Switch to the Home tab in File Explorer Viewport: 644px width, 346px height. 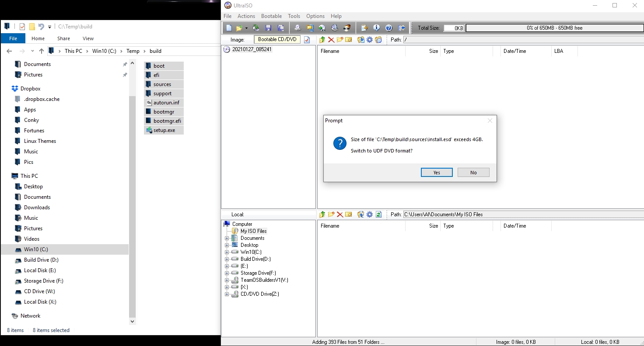pos(38,38)
